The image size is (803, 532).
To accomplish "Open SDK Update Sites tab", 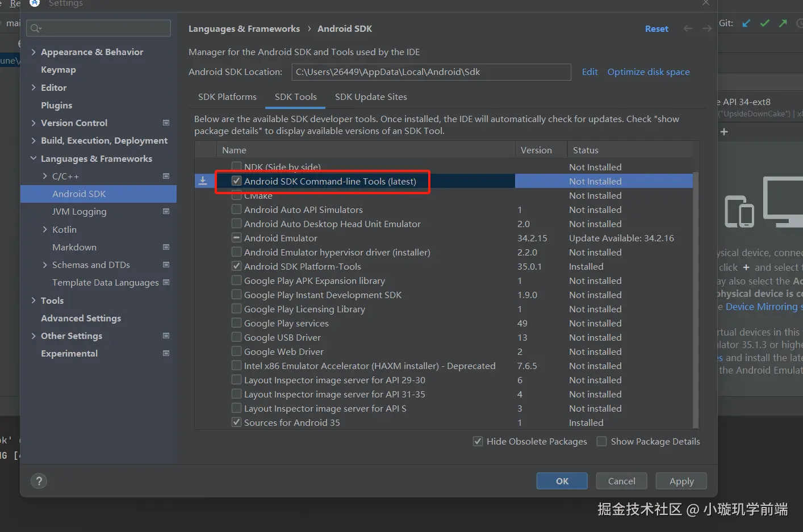I will pyautogui.click(x=371, y=97).
